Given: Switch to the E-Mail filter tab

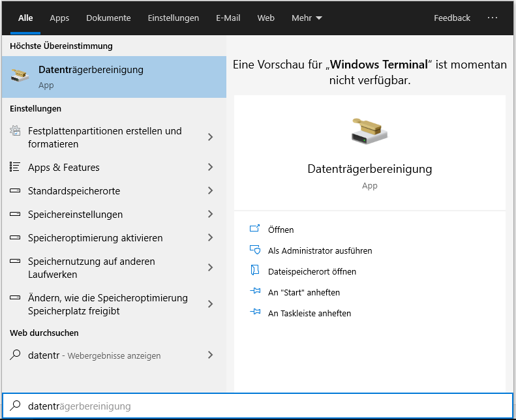Looking at the screenshot, I should coord(228,18).
